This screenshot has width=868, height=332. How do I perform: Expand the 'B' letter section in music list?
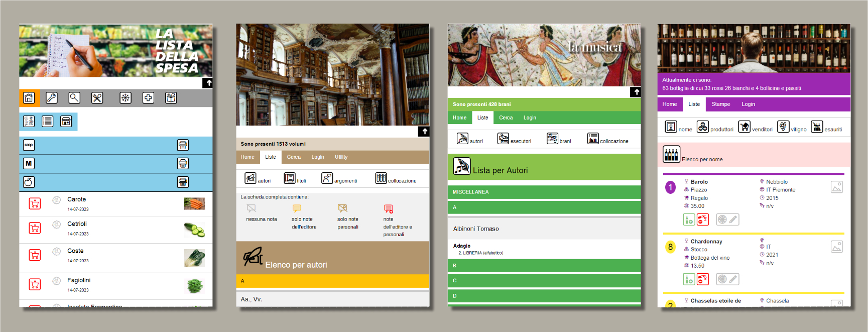click(544, 266)
